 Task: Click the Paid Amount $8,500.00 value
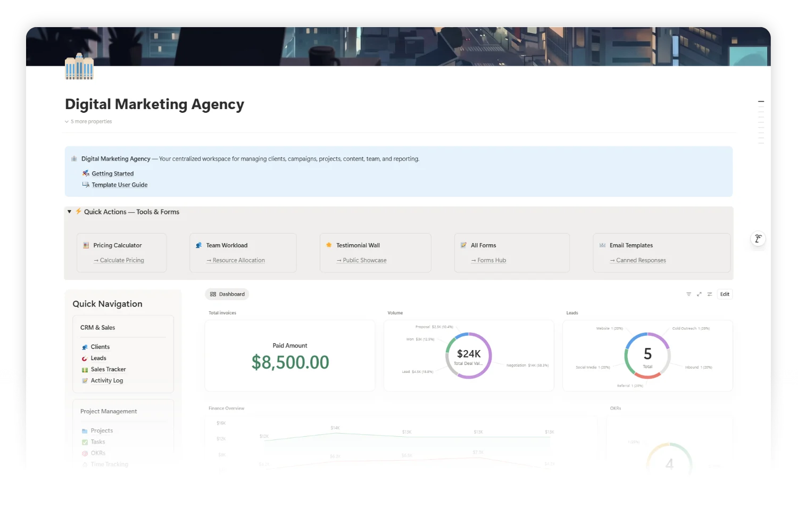click(x=290, y=362)
